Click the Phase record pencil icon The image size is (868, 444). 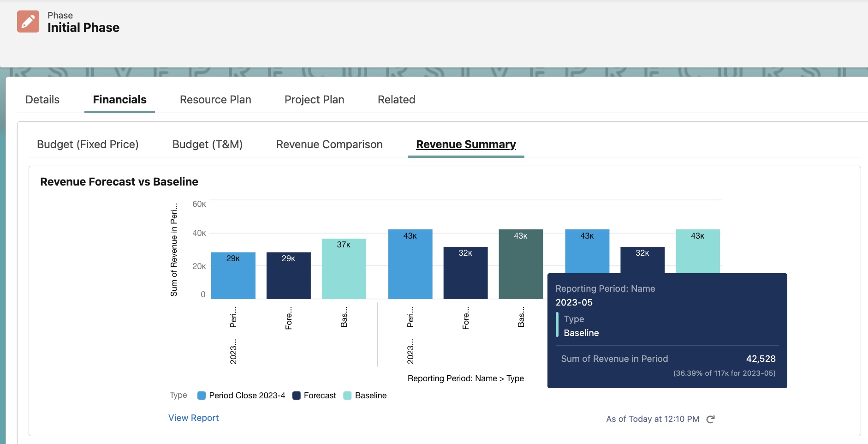pos(28,21)
